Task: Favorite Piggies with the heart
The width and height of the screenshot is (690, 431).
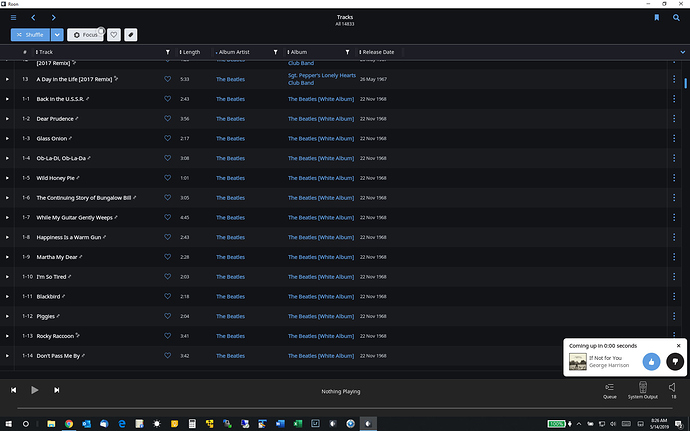Action: [168, 316]
